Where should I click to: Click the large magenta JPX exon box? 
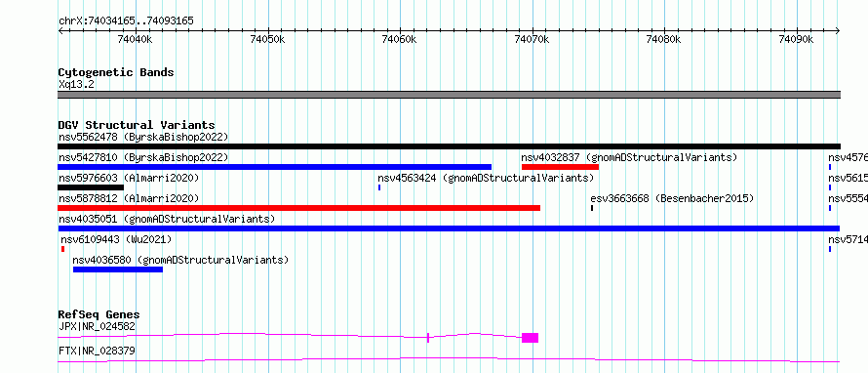click(530, 338)
